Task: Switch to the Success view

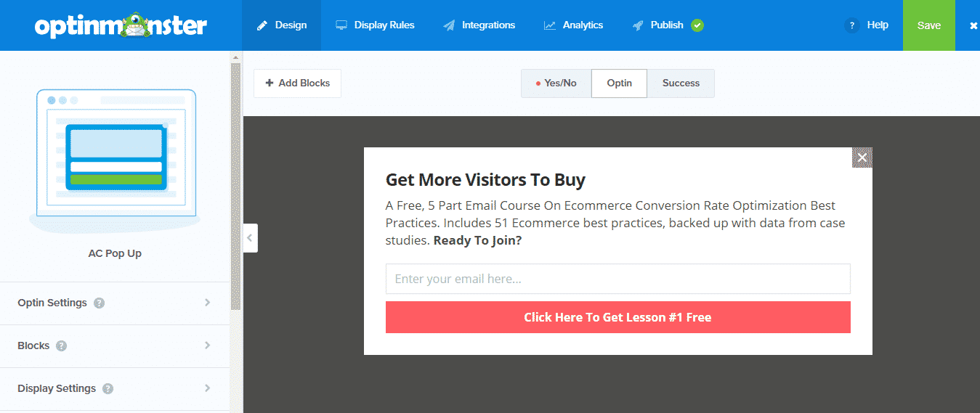Action: 681,83
